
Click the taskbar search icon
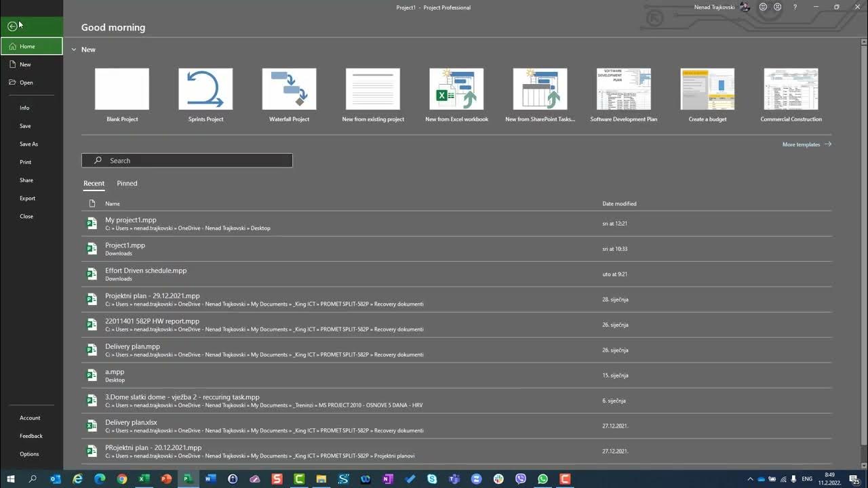(x=33, y=479)
